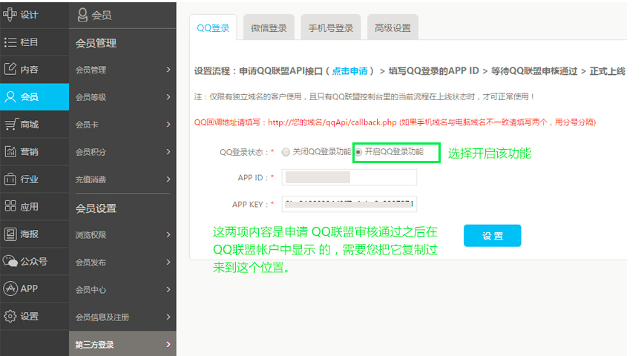Select the 会员 member person icon
The image size is (644, 356).
[x=10, y=97]
